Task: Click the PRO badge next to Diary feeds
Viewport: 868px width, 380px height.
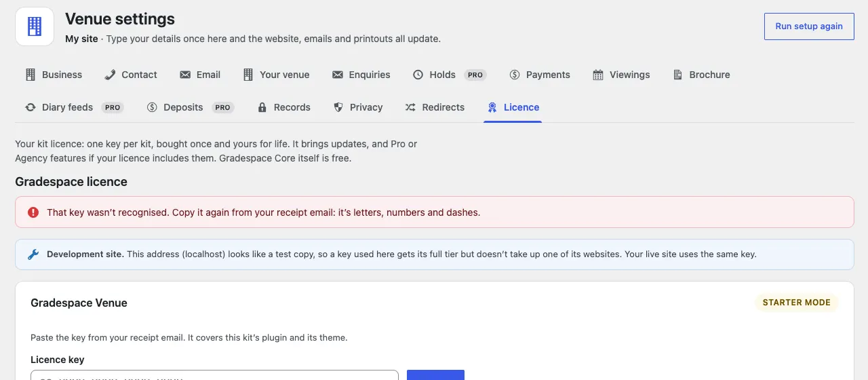Action: point(113,107)
